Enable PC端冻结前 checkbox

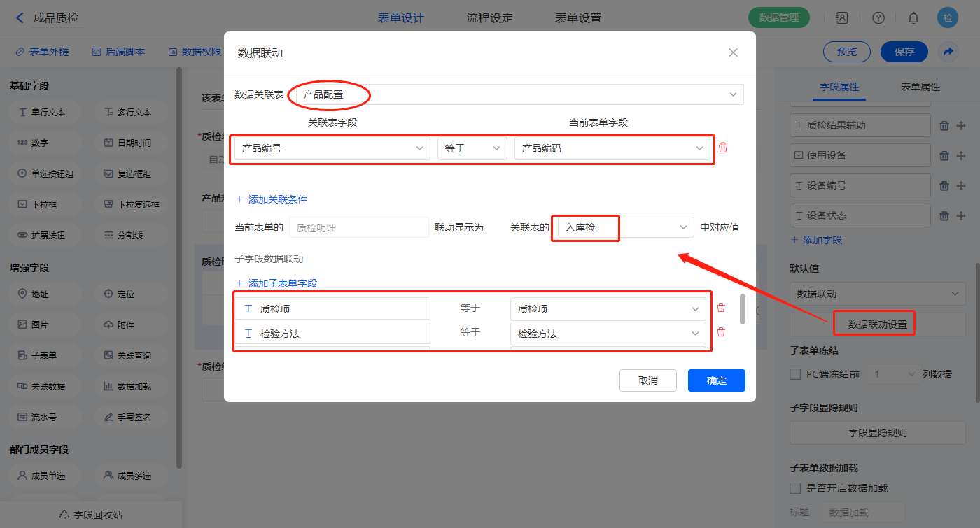795,374
